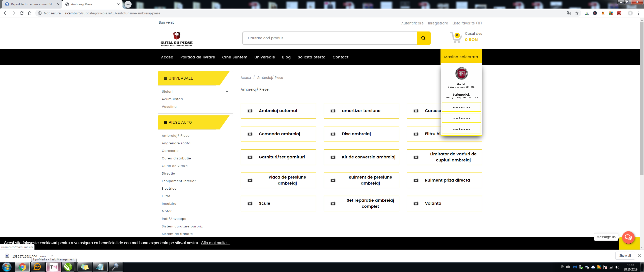Image resolution: width=644 pixels, height=272 pixels.
Task: Click the yellow search magnifier button
Action: pyautogui.click(x=423, y=38)
